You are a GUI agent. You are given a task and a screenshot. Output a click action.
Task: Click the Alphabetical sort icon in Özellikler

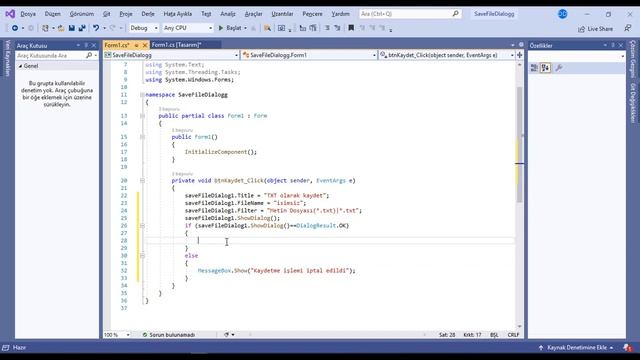click(546, 68)
